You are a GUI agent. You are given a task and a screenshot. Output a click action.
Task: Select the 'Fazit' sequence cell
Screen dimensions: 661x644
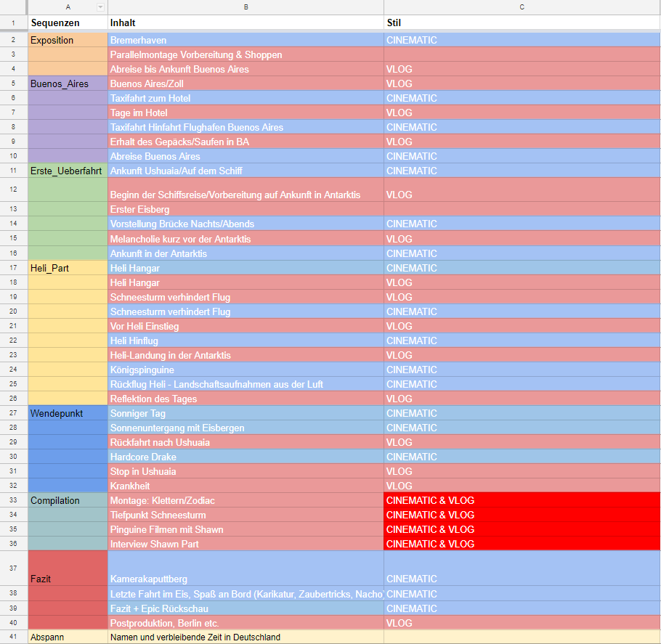click(68, 568)
